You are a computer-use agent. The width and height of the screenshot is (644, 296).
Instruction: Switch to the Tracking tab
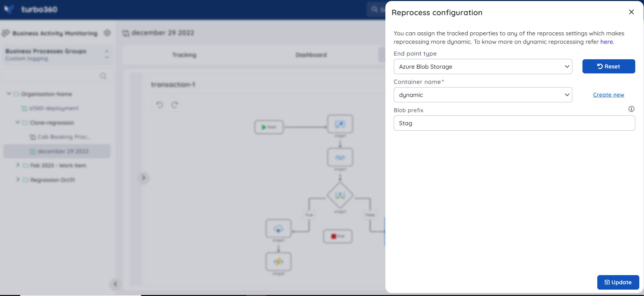coord(184,55)
